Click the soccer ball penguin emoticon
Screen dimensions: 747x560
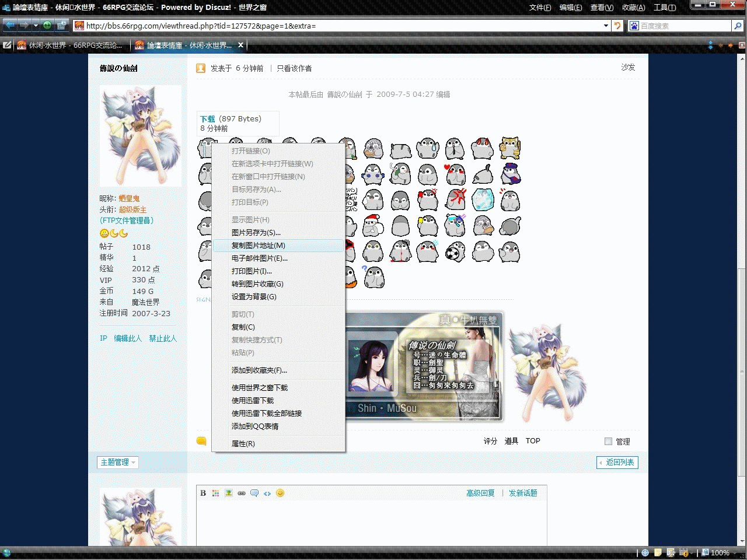pos(455,252)
